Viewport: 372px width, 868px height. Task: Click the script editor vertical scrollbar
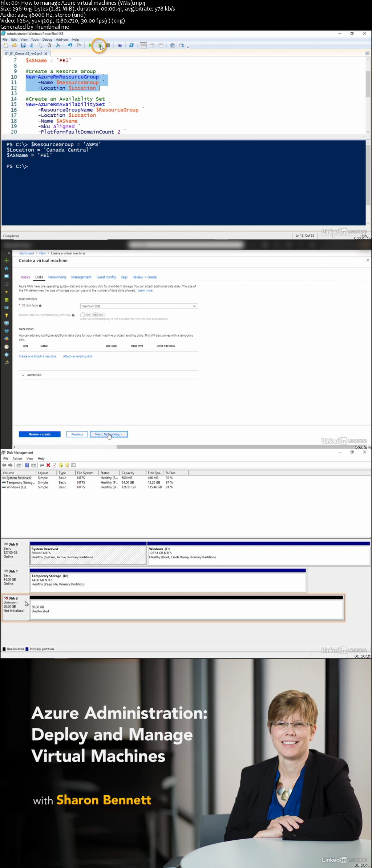(368, 84)
